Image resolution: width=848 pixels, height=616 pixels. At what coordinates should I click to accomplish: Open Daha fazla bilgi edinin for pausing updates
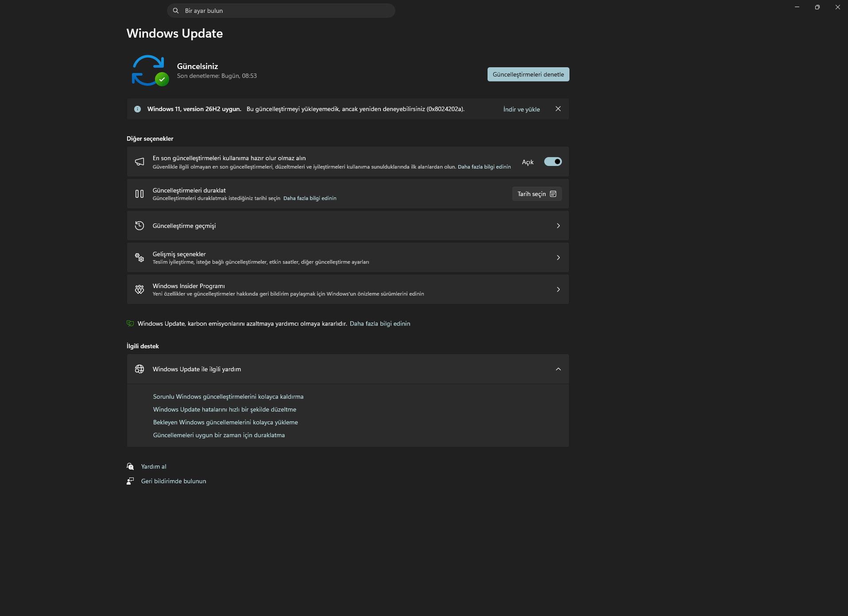coord(310,198)
